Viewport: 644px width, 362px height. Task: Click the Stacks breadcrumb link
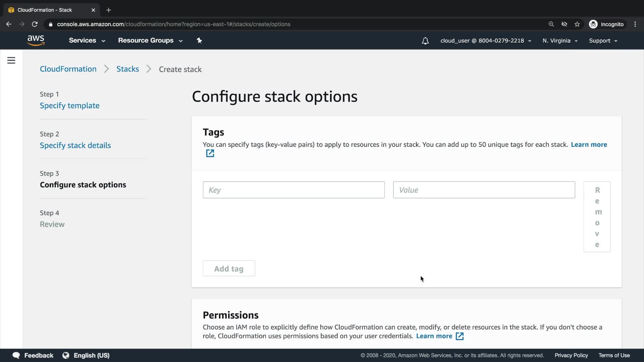pyautogui.click(x=127, y=69)
